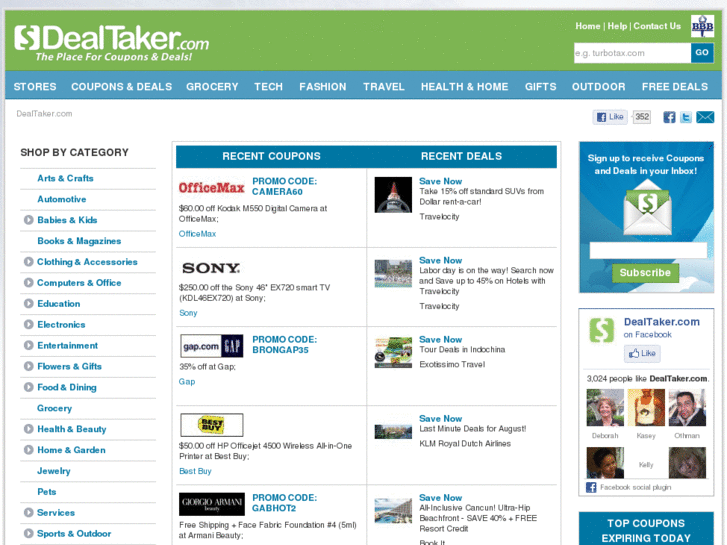Follow the Travelocity link under SUV deal
The image size is (727, 545).
439,217
